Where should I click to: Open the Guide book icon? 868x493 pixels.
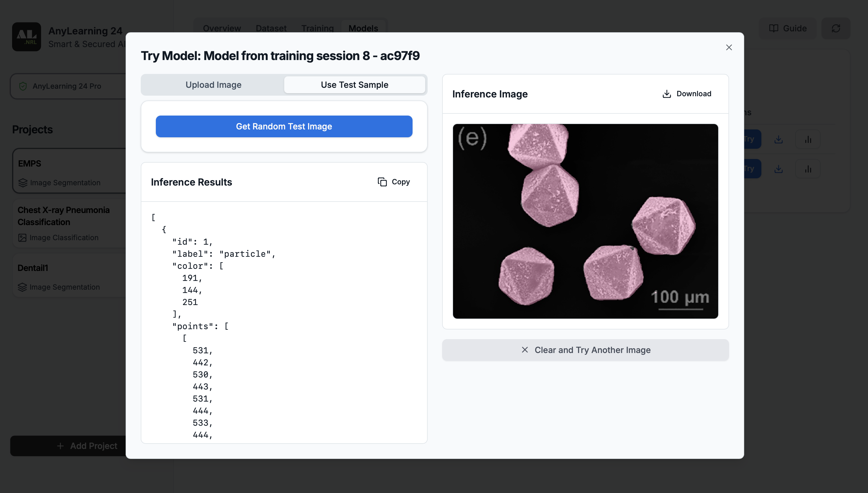(773, 28)
